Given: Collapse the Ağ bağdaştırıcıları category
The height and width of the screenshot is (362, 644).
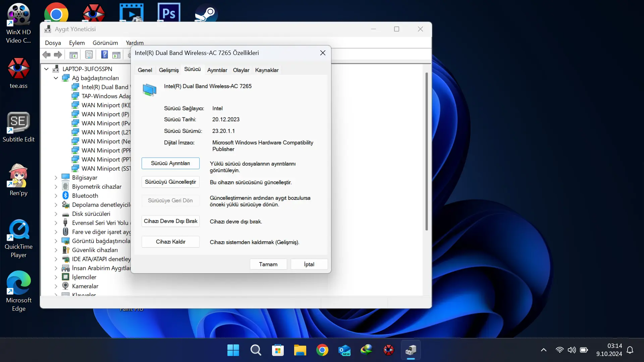Looking at the screenshot, I should click(56, 78).
